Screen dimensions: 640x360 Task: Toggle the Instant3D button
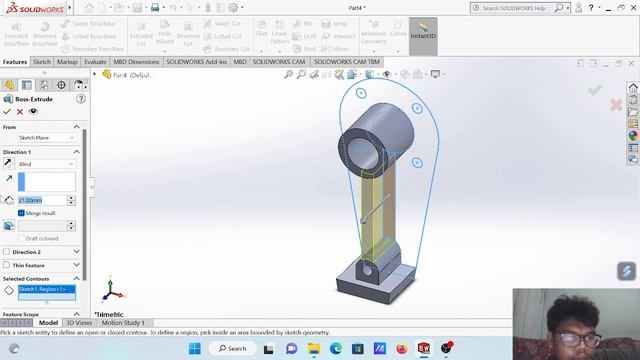pyautogui.click(x=423, y=36)
